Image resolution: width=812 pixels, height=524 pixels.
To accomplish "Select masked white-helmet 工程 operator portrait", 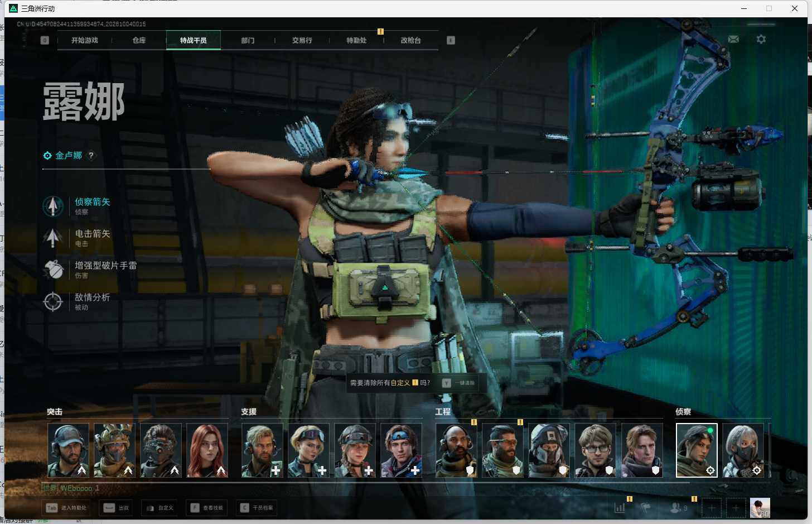I will [x=549, y=450].
